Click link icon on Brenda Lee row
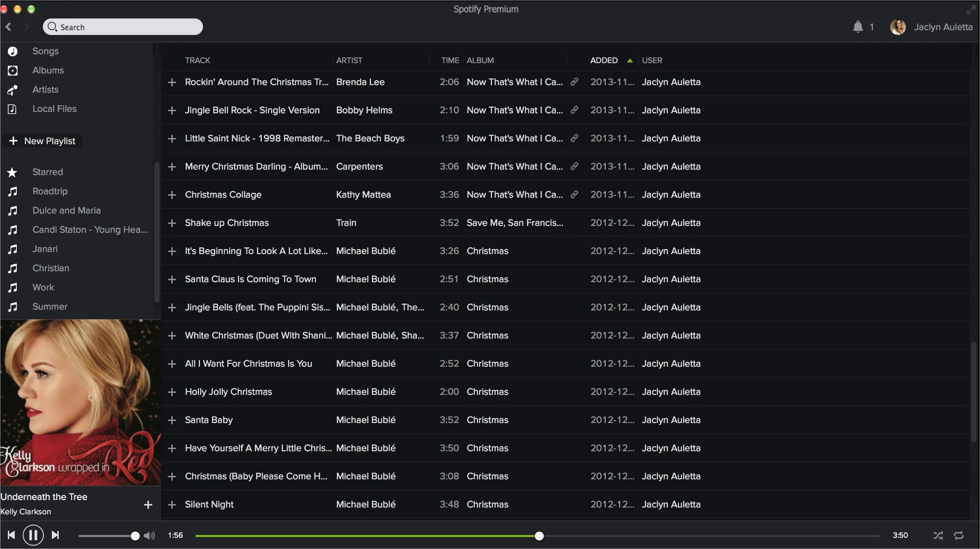Viewport: 980px width, 549px height. pos(574,82)
